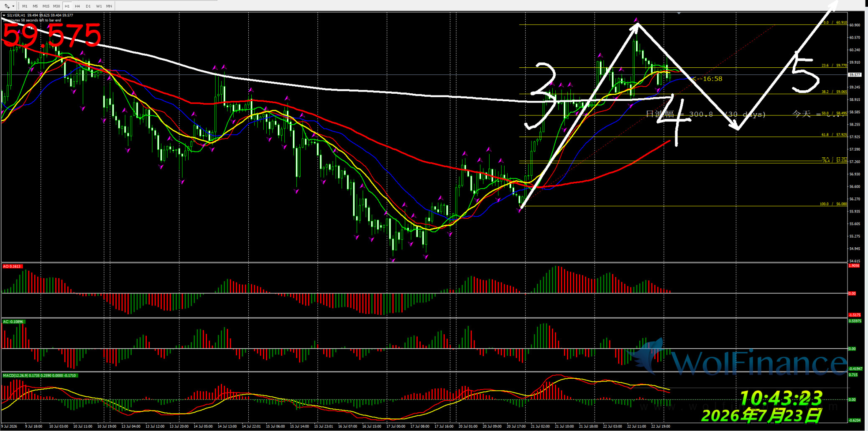Select the M30 timeframe button
The height and width of the screenshot is (431, 868).
pyautogui.click(x=56, y=6)
